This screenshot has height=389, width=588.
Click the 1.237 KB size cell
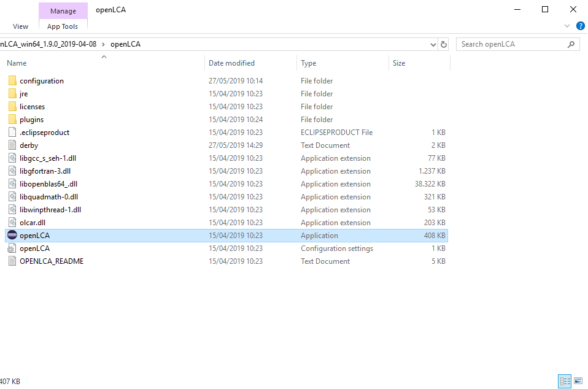click(x=431, y=171)
